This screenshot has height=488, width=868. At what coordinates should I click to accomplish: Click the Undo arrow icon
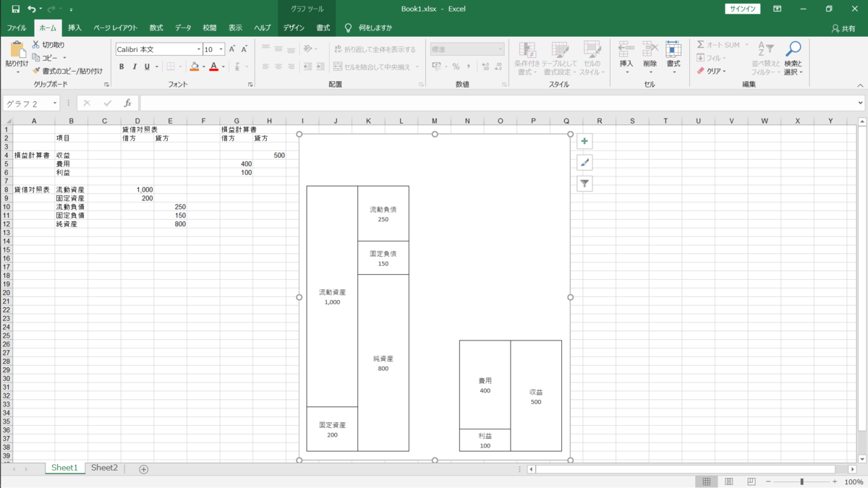(x=32, y=9)
